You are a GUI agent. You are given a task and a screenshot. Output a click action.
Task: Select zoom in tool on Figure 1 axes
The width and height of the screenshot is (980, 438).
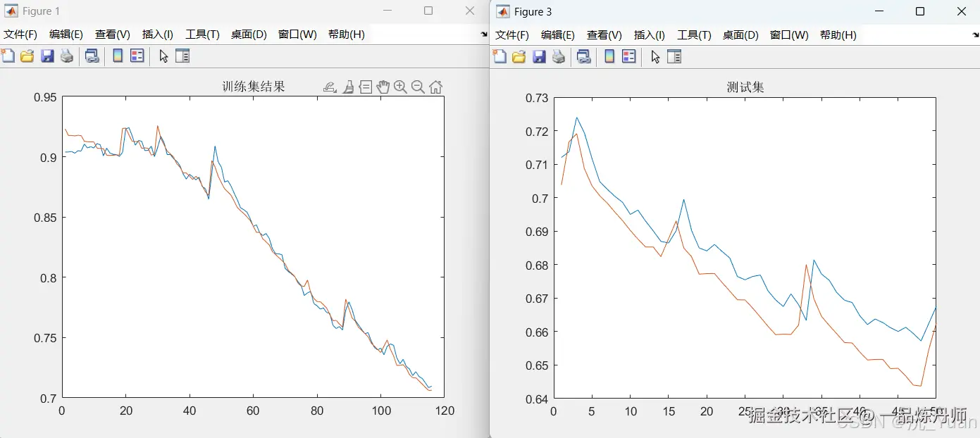400,87
